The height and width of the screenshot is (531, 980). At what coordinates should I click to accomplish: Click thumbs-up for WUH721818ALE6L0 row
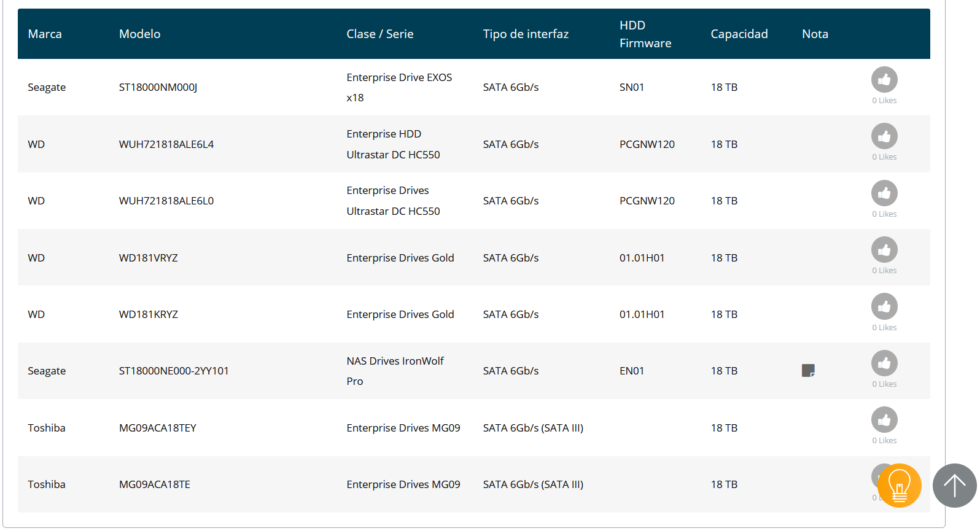(884, 193)
